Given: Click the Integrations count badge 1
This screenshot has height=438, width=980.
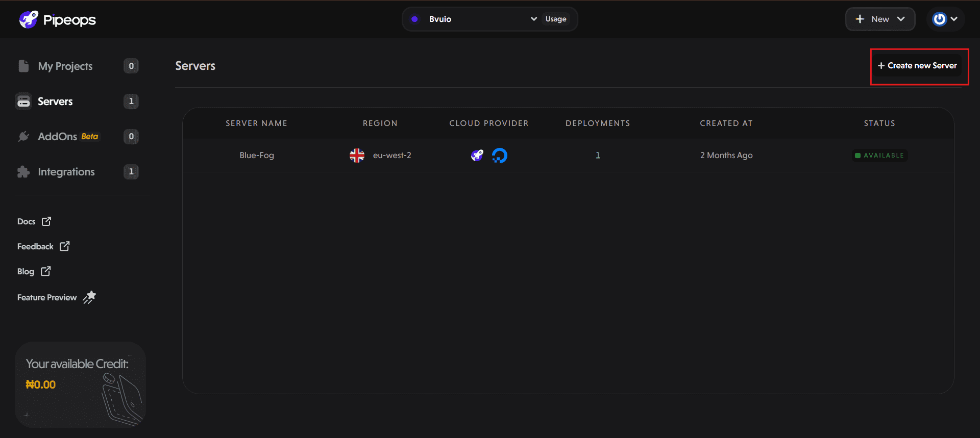Looking at the screenshot, I should (x=131, y=171).
